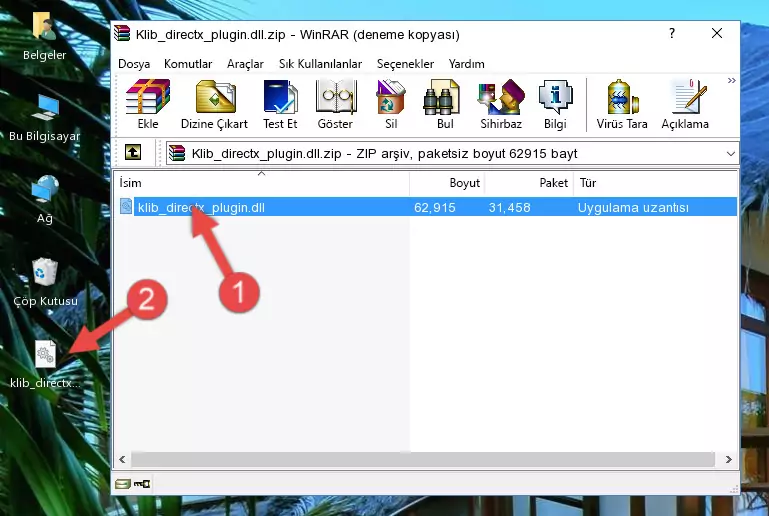Click the Uygulama uzantısı type cell
769x516 pixels.
633,207
